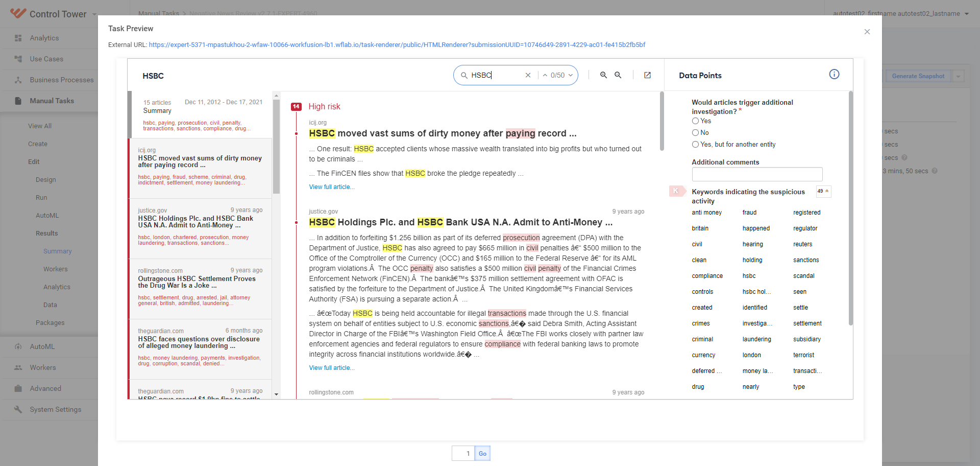Select the rollingstone.com article card
980x466 pixels.
(x=200, y=289)
